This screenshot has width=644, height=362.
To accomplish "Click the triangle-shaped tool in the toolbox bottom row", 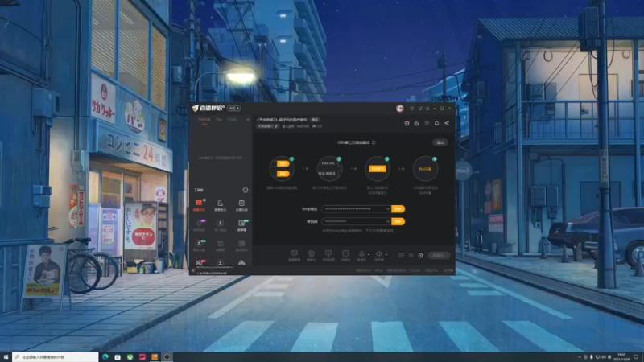I will click(242, 263).
